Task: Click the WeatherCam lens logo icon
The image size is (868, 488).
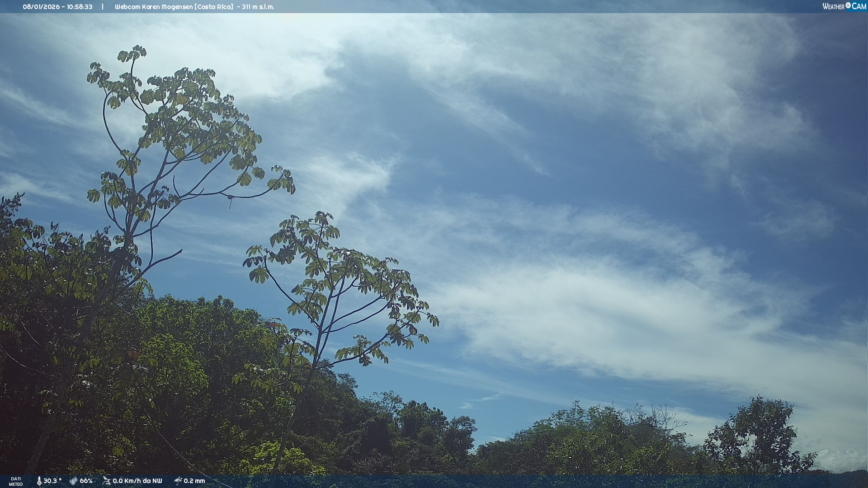Action: [x=848, y=5]
